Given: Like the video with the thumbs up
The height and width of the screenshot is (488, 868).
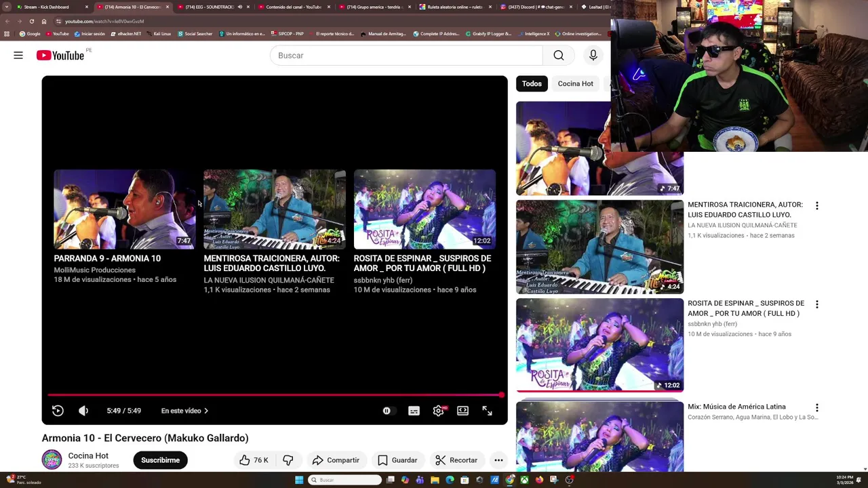Looking at the screenshot, I should [254, 460].
